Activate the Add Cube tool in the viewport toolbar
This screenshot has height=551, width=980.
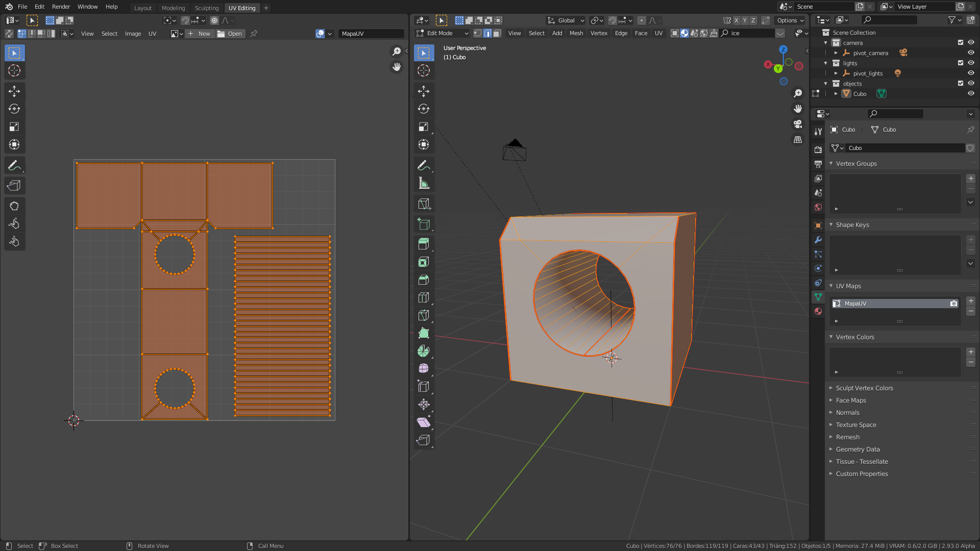424,223
